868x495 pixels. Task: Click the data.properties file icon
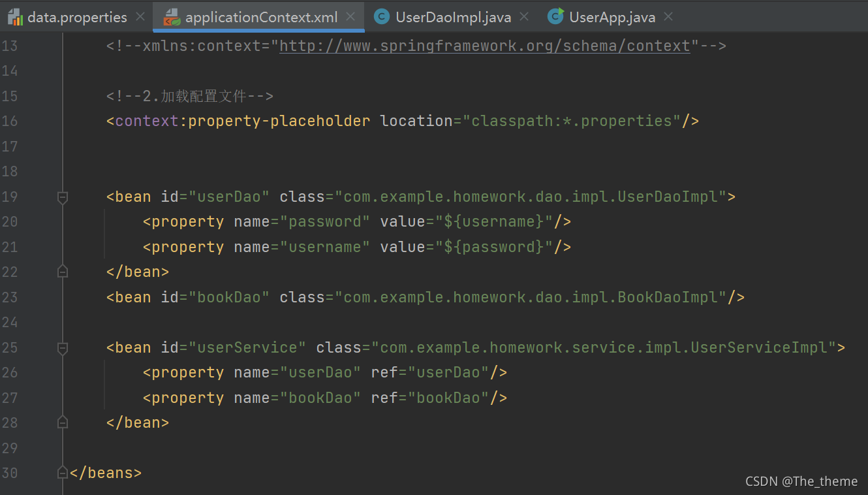15,17
